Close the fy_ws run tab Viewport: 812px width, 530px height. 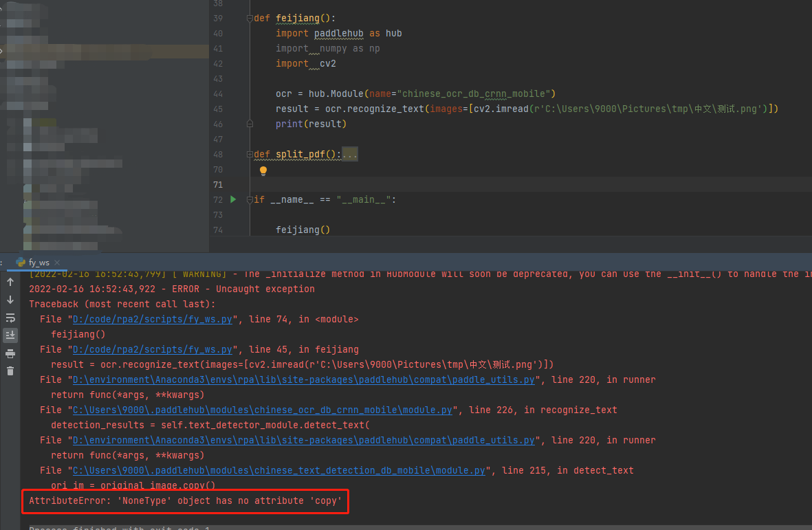point(57,263)
